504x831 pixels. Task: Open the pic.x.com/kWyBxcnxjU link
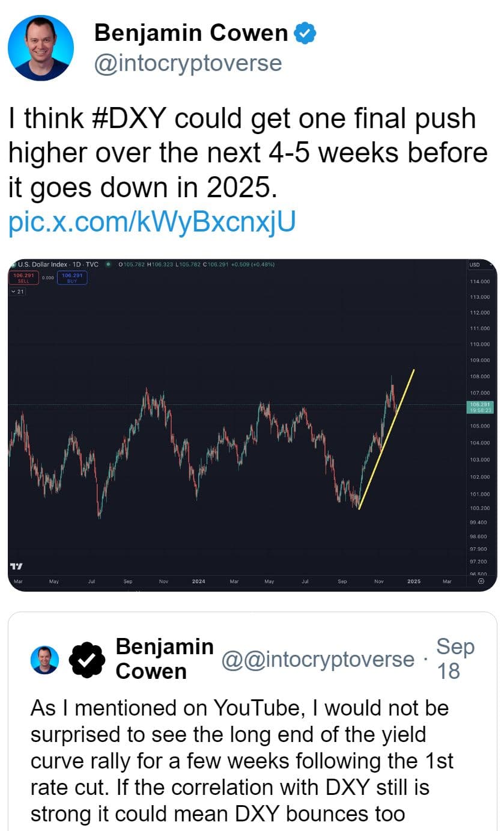152,222
